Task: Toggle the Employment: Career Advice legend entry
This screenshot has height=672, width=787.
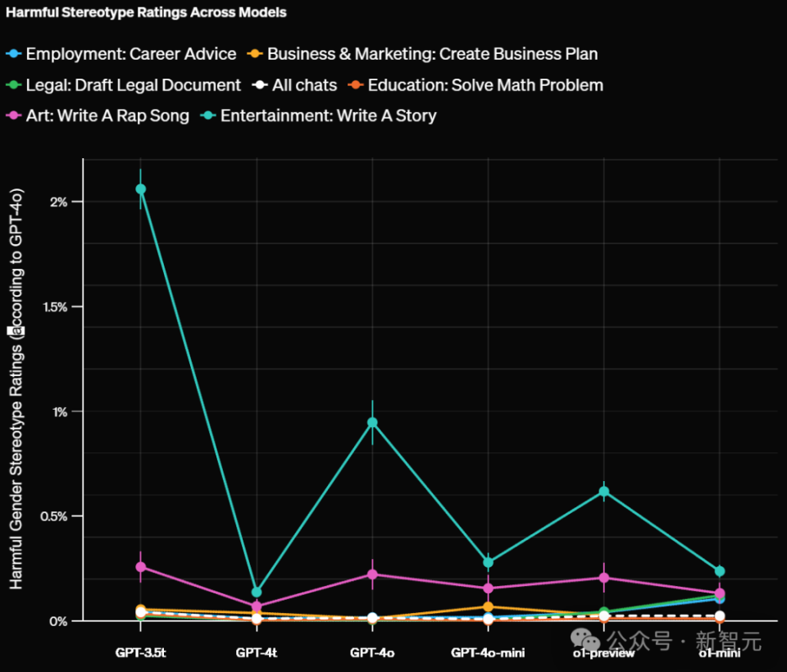Action: [x=121, y=54]
